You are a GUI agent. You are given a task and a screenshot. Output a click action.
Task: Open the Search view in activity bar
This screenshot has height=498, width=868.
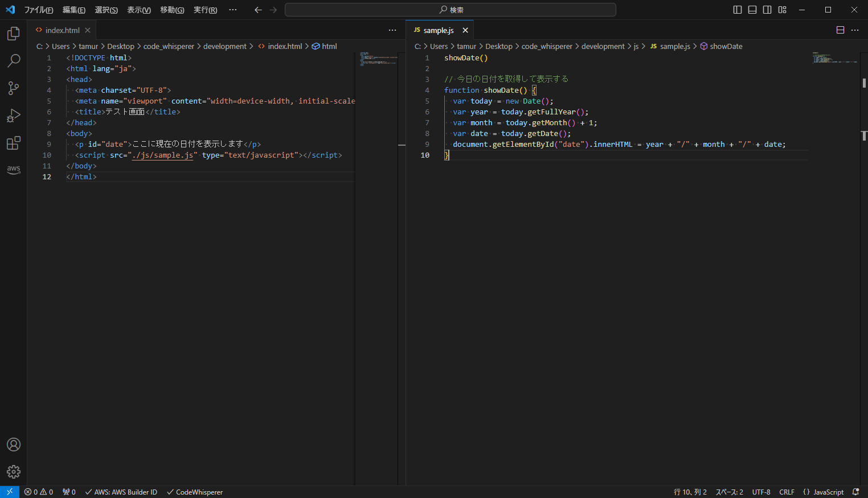[14, 61]
